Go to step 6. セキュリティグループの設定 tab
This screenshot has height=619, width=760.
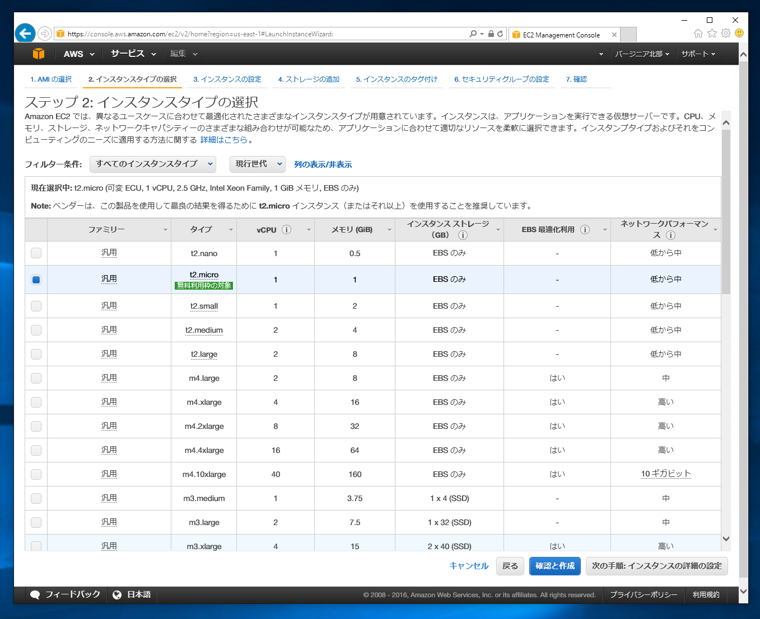(502, 79)
